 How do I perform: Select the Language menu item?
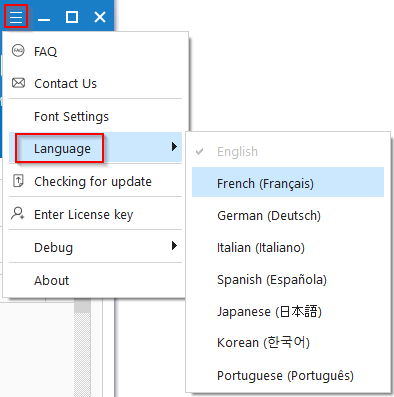(x=95, y=148)
